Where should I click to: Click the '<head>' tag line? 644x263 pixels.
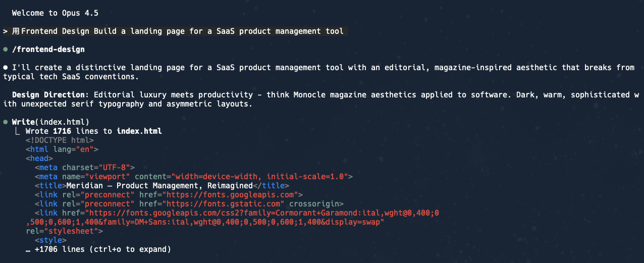pos(39,159)
